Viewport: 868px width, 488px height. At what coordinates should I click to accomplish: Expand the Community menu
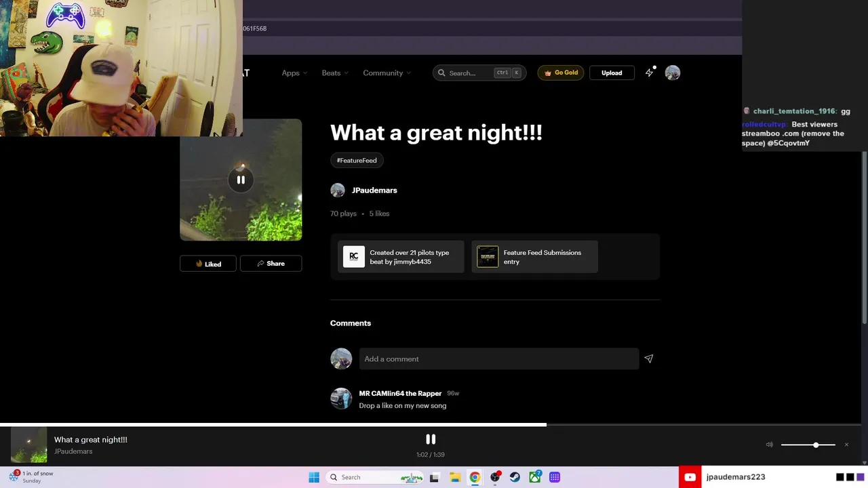(x=387, y=73)
